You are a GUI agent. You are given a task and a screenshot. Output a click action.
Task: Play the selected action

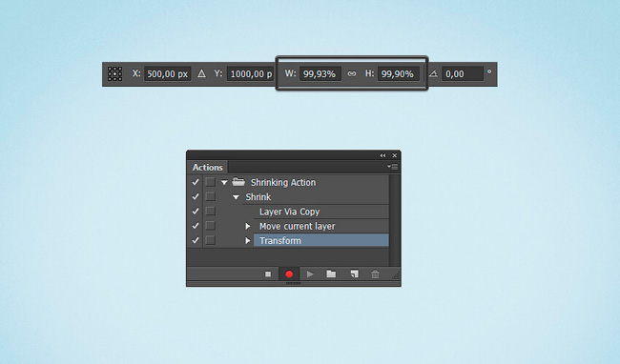click(310, 274)
